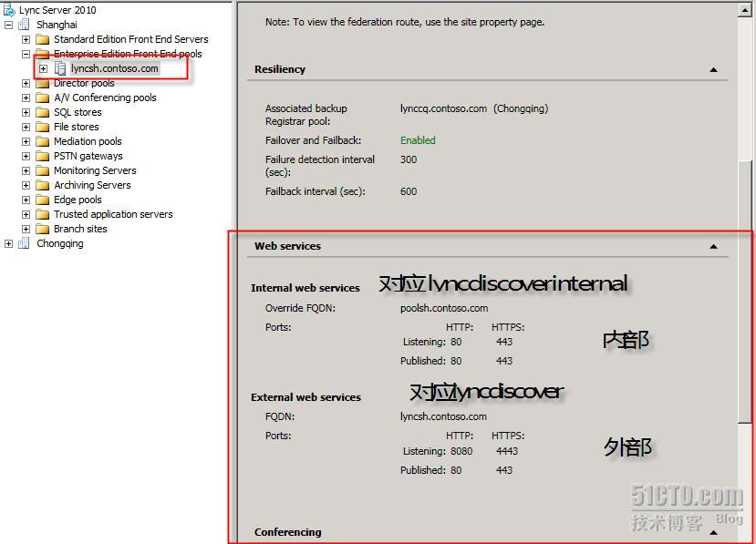
Task: Click backup pool value lynccq.contoso.com (Chongqing)
Action: [474, 108]
